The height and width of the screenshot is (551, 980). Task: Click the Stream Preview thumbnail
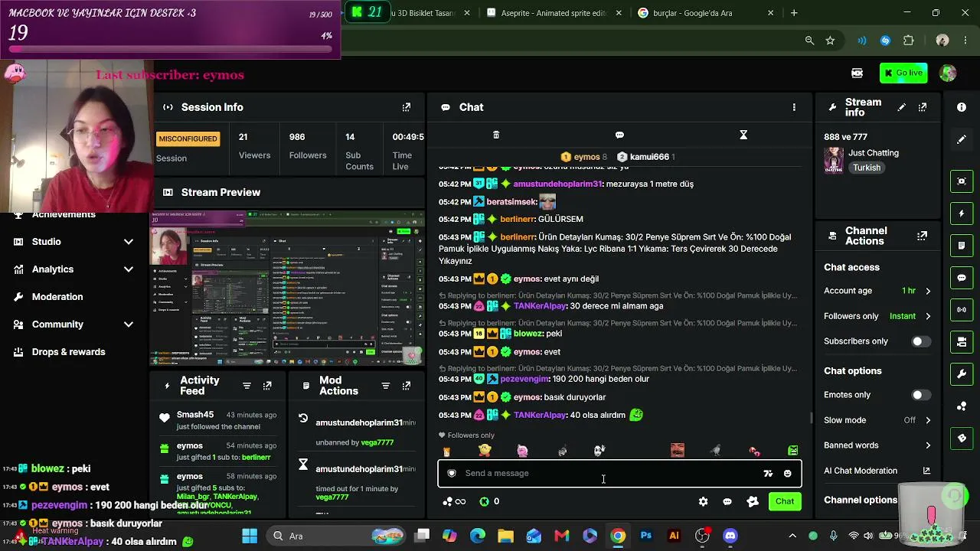(287, 287)
